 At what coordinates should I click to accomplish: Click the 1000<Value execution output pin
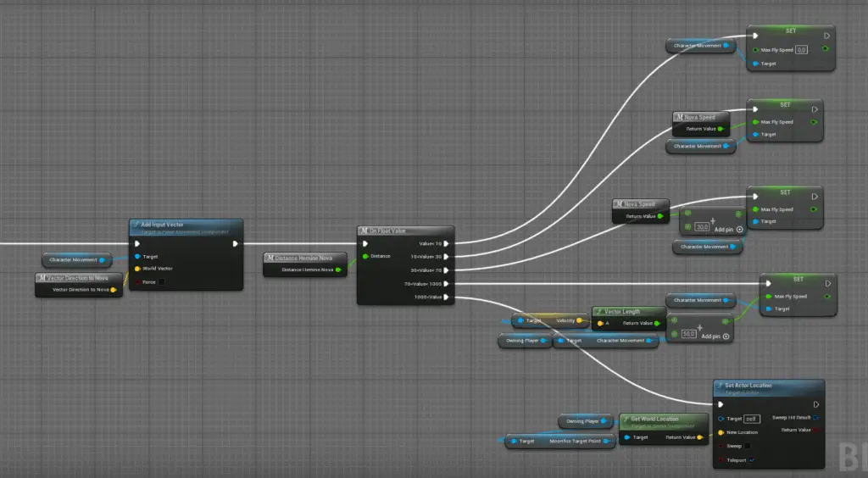pyautogui.click(x=447, y=297)
